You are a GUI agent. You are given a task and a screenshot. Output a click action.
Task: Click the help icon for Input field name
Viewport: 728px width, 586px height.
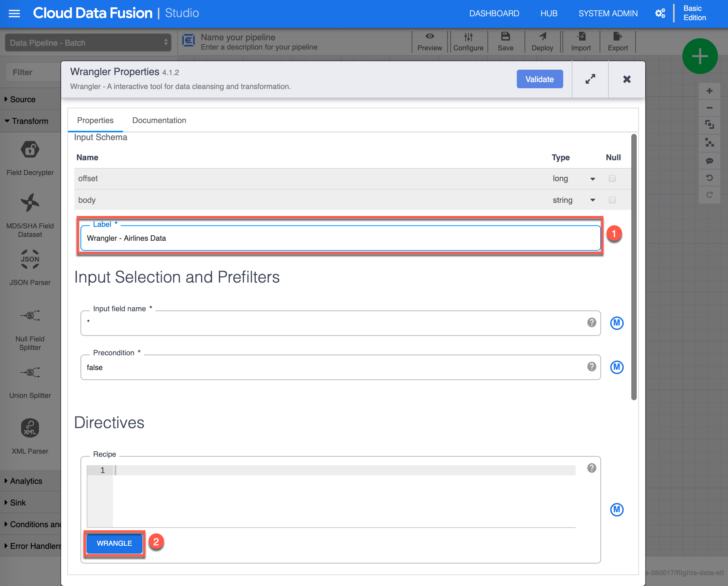(x=591, y=322)
